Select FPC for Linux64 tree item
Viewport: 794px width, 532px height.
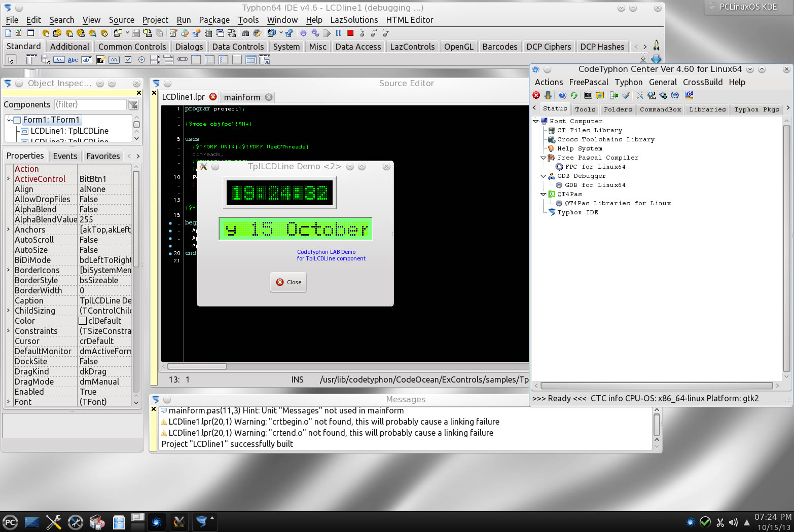tap(595, 167)
